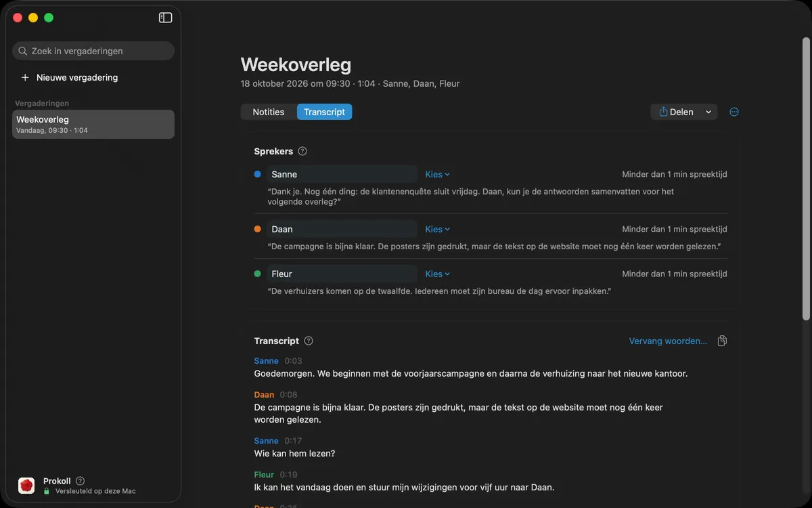This screenshot has height=508, width=812.
Task: Open Kies dropdown for Fleur
Action: click(x=437, y=274)
